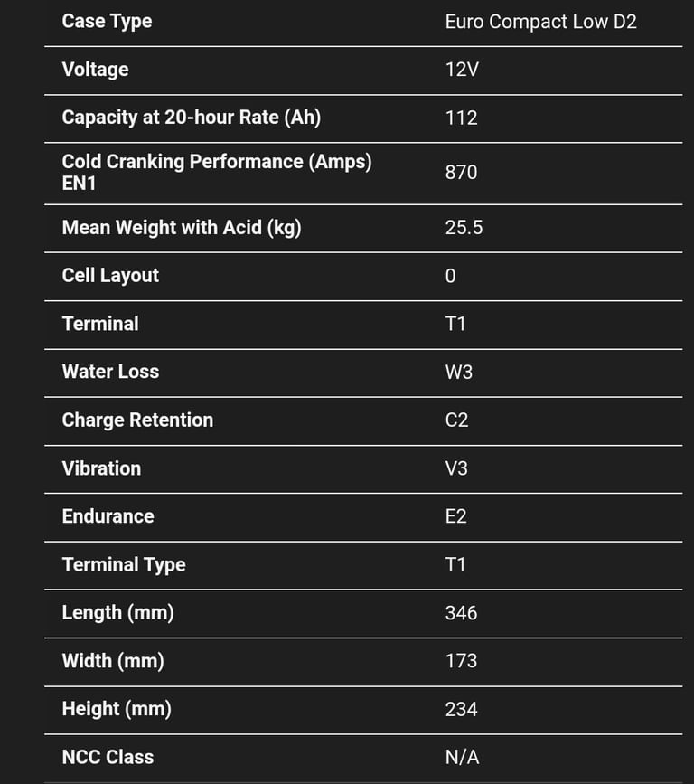Screen dimensions: 694x784
Task: Click the Voltage 12V value
Action: (x=462, y=70)
